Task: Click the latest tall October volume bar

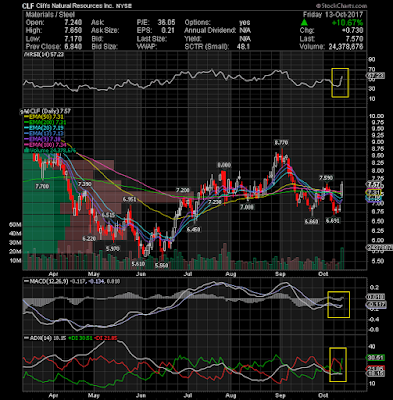Action: 342,258
